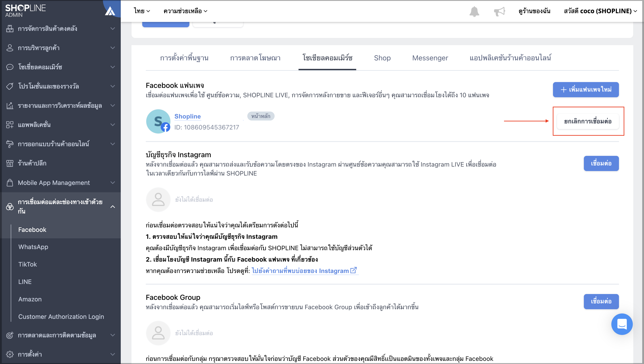Select the โซเชียลคอมเมิร์ซ tab
The height and width of the screenshot is (364, 644).
(x=327, y=58)
